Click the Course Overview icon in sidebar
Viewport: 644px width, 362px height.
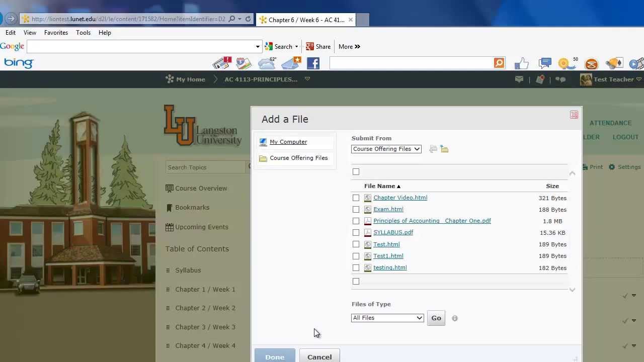(170, 189)
